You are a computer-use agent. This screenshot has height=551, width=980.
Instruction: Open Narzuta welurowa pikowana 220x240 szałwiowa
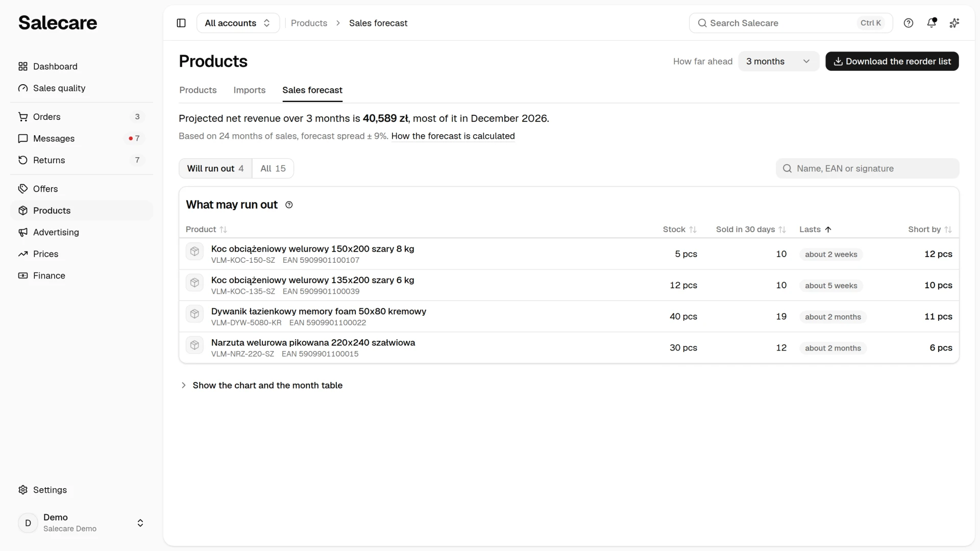[x=313, y=343]
